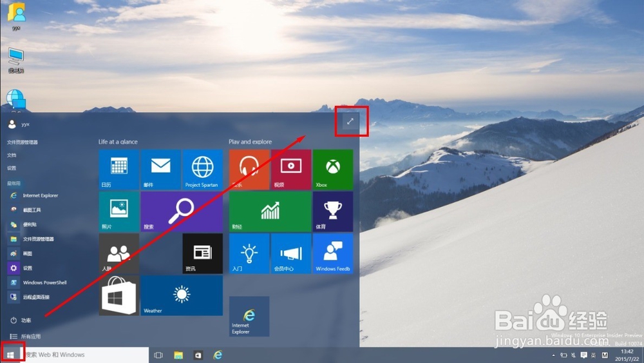Image resolution: width=644 pixels, height=363 pixels.
Task: Open the 照片 Photos tile
Action: click(x=118, y=211)
